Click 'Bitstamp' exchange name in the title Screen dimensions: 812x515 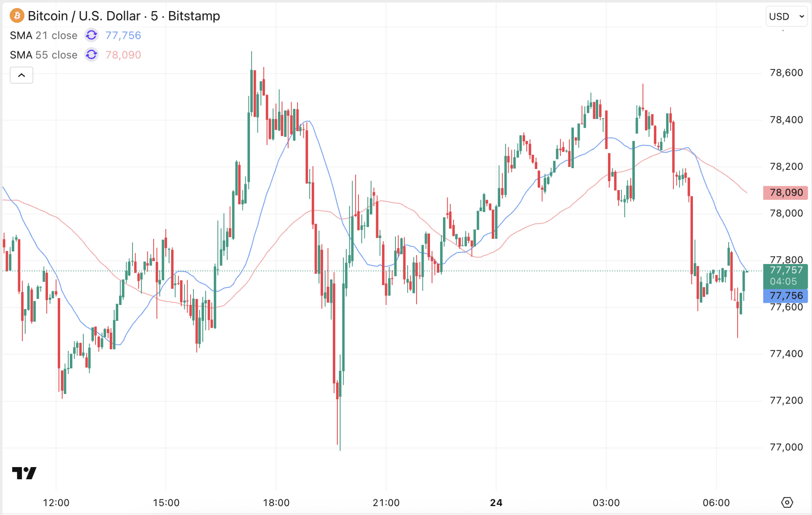point(194,16)
